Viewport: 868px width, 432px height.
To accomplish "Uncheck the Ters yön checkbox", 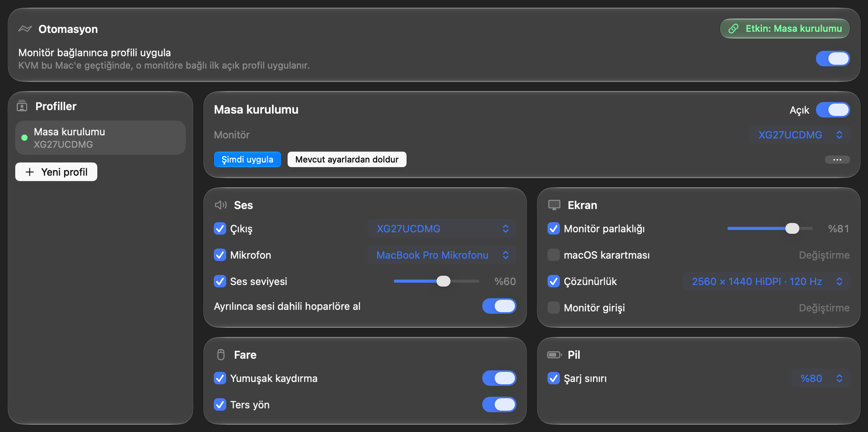I will click(x=220, y=405).
